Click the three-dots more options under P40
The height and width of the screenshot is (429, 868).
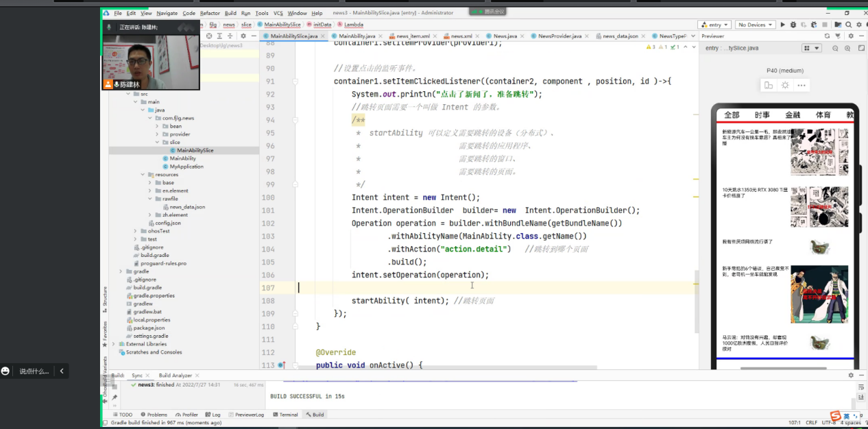click(x=801, y=86)
